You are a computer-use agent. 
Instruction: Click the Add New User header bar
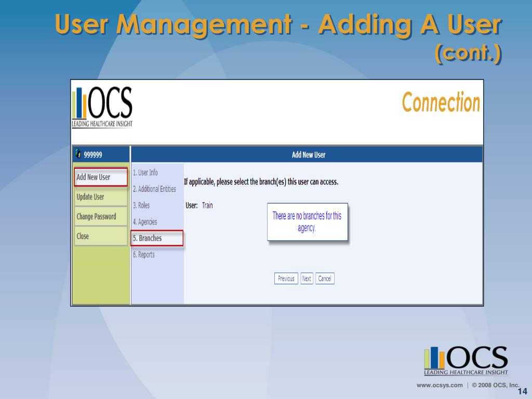pos(307,155)
